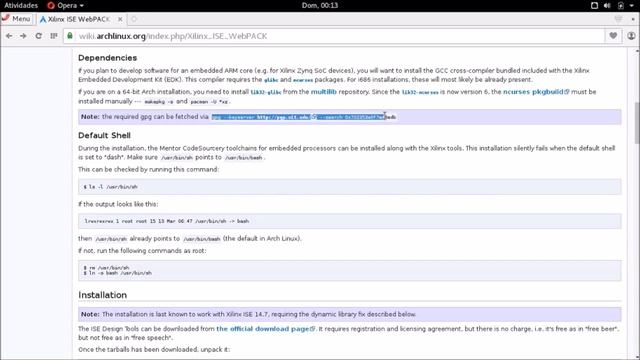Click the green security padlock icon
Image resolution: width=640 pixels, height=360 pixels.
click(x=70, y=36)
